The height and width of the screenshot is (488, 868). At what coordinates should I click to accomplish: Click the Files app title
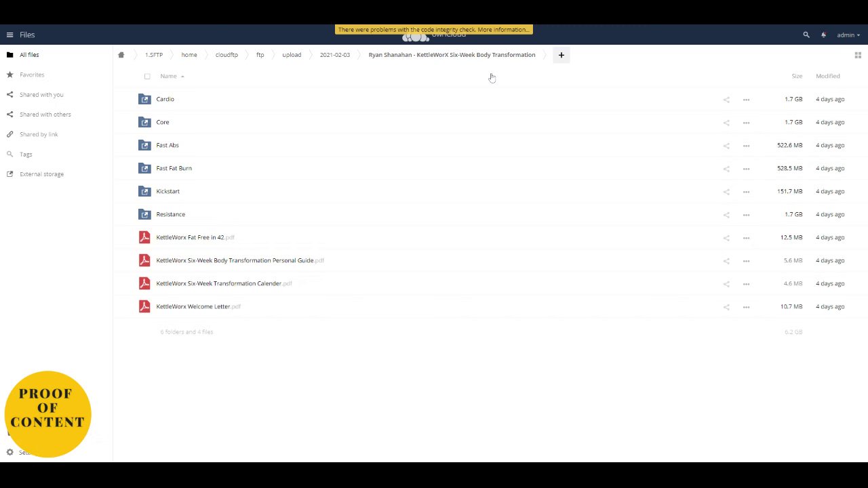tap(27, 35)
